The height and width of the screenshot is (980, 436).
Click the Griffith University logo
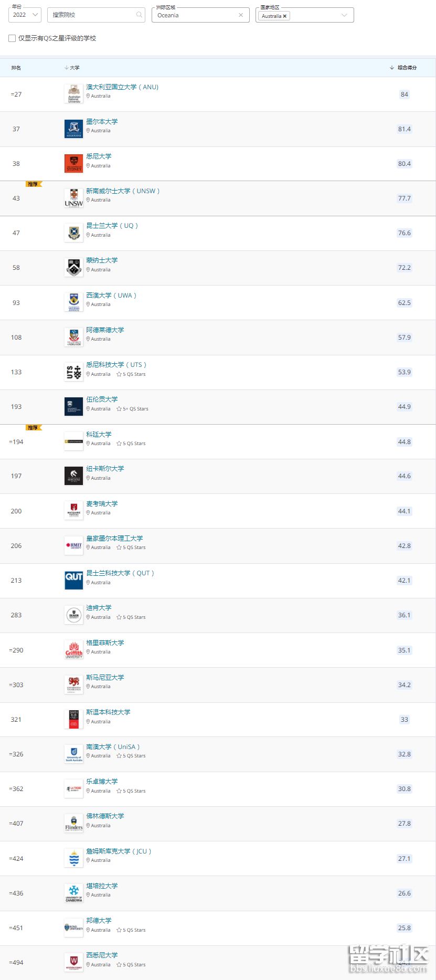[x=74, y=650]
